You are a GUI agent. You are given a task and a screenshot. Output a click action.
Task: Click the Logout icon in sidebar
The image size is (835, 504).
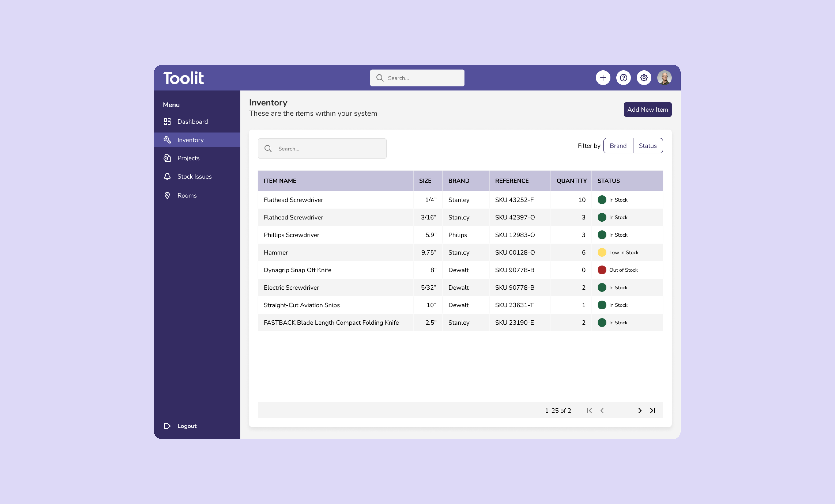pyautogui.click(x=167, y=426)
